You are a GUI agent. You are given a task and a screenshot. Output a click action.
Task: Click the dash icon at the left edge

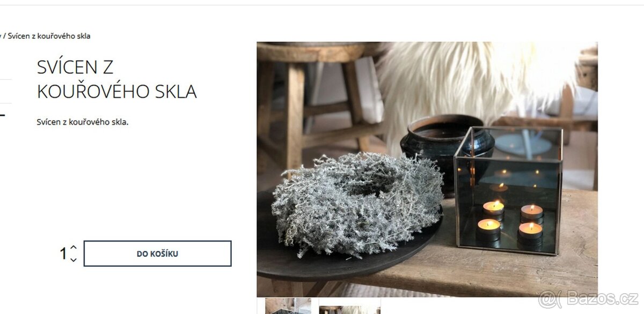point(2,115)
